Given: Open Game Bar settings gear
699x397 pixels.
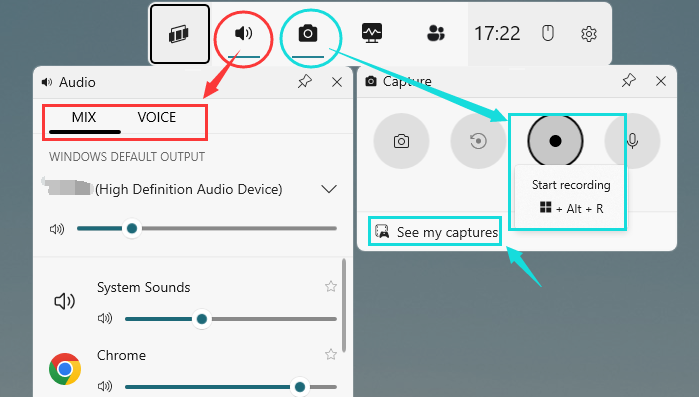Looking at the screenshot, I should [x=589, y=34].
